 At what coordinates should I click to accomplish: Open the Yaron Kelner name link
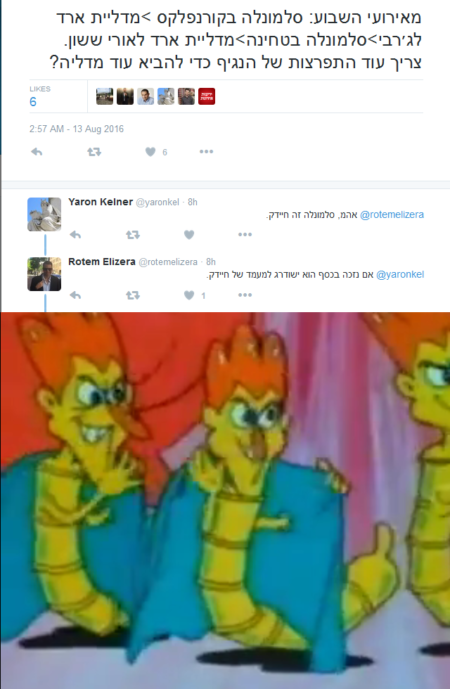point(100,202)
